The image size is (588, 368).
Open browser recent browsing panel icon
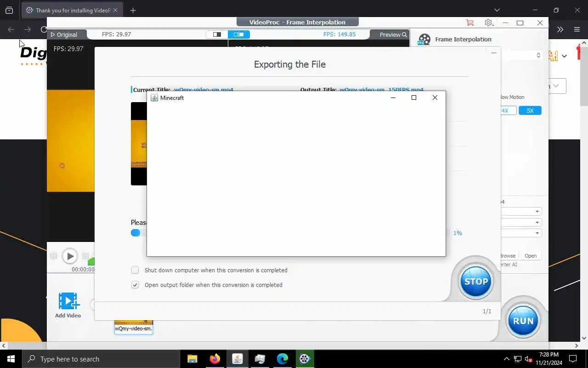pos(9,10)
